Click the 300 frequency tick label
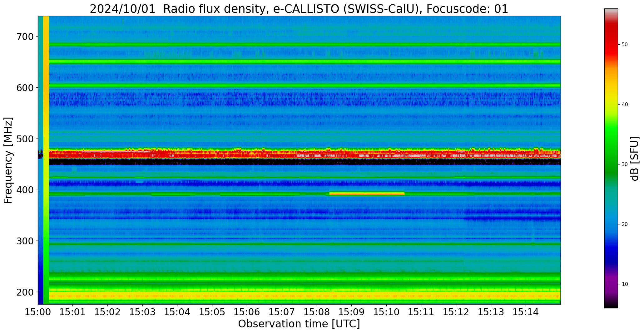 25,241
